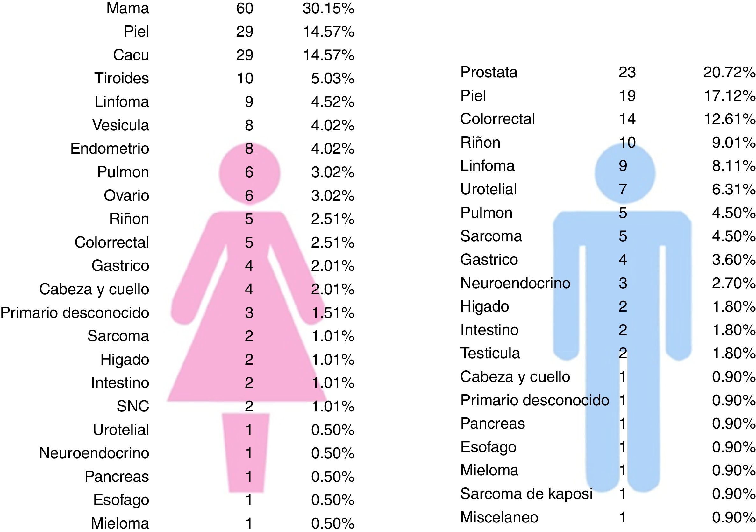Click the Prostata label
The height and width of the screenshot is (532, 756).
(x=489, y=72)
